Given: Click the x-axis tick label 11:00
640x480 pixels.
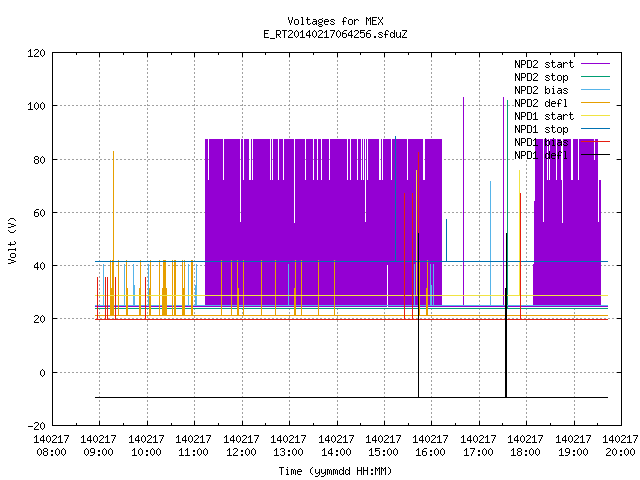Looking at the screenshot, I should tap(193, 452).
